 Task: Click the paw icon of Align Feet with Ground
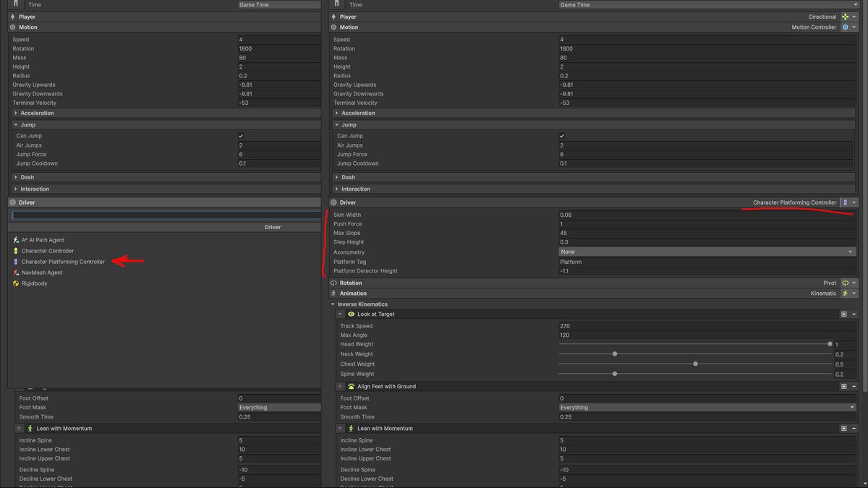(352, 387)
